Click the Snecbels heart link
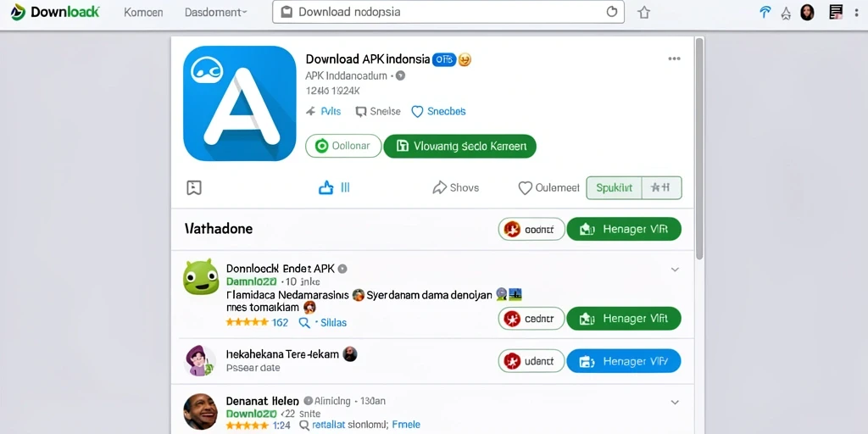 [x=438, y=111]
